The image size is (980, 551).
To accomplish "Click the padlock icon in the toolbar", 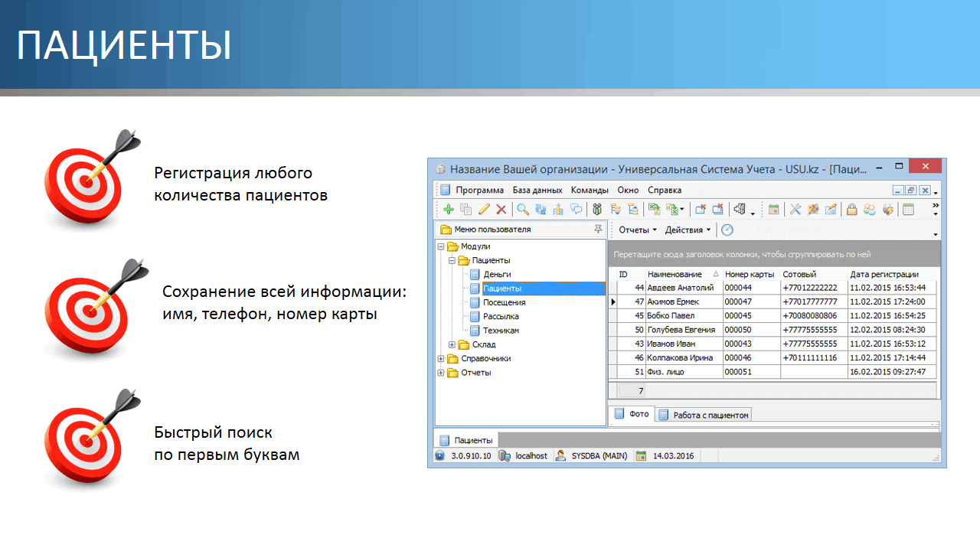I will pos(851,210).
